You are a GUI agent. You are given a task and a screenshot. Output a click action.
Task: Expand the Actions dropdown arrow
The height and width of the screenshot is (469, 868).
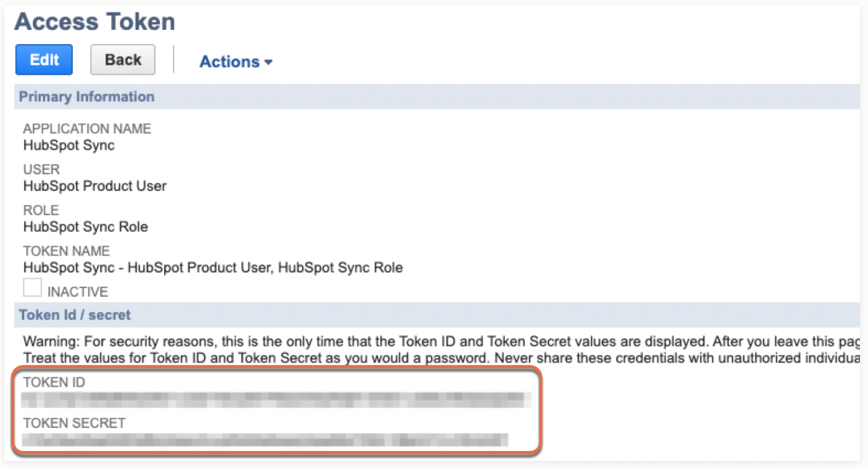pos(269,62)
